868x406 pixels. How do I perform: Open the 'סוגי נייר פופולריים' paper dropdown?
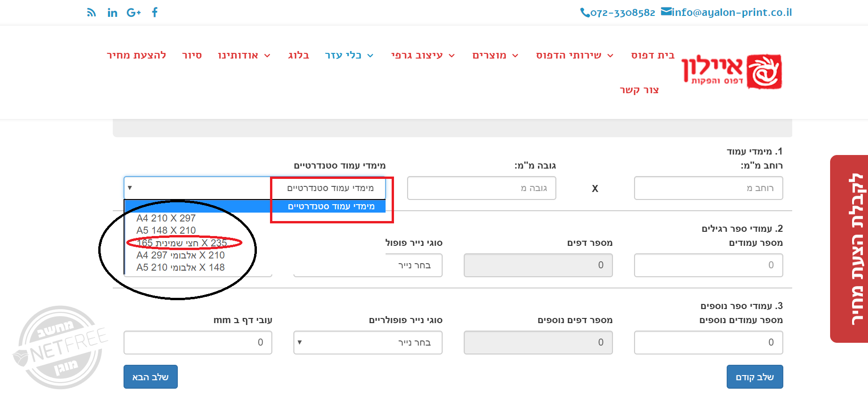tap(368, 342)
